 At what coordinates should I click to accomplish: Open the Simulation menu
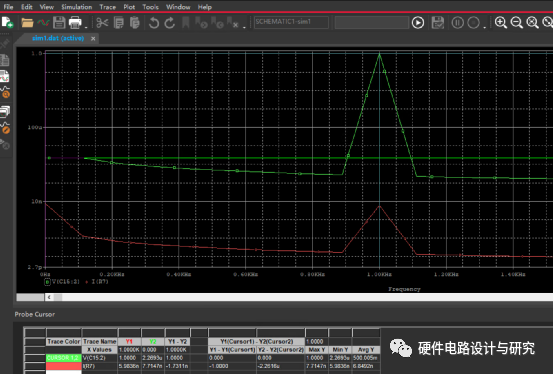[77, 7]
